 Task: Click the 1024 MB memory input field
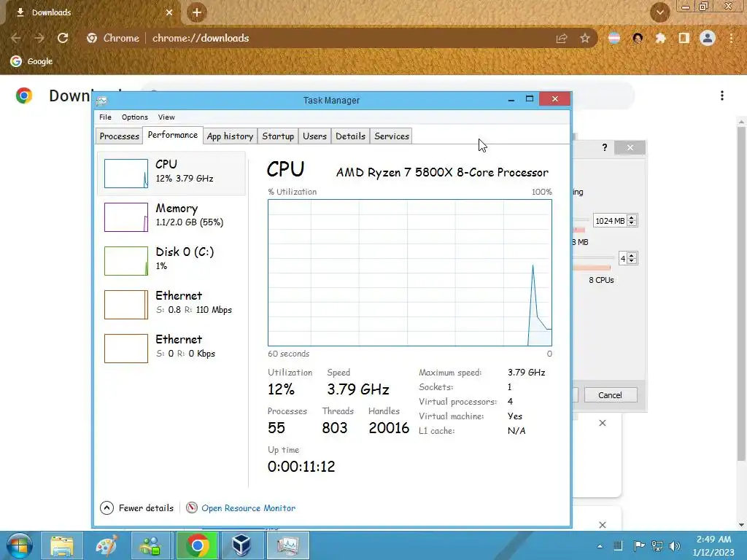coord(611,220)
